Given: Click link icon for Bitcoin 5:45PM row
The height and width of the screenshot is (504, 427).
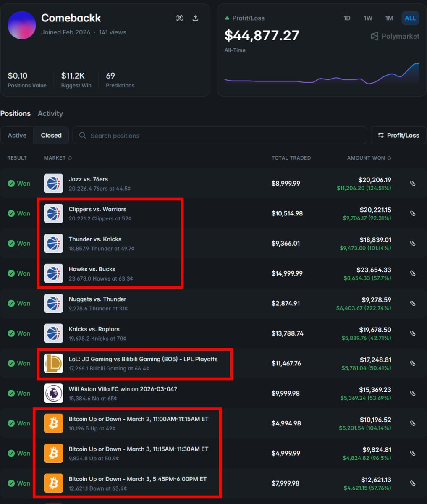Looking at the screenshot, I should (413, 483).
